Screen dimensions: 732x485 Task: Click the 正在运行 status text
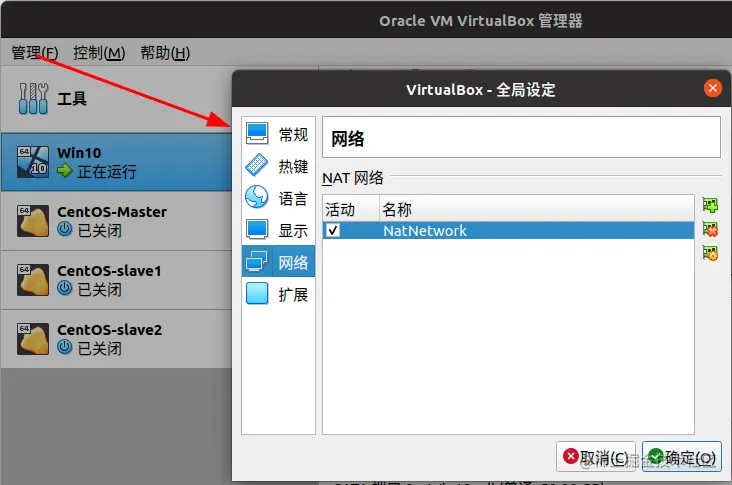107,171
